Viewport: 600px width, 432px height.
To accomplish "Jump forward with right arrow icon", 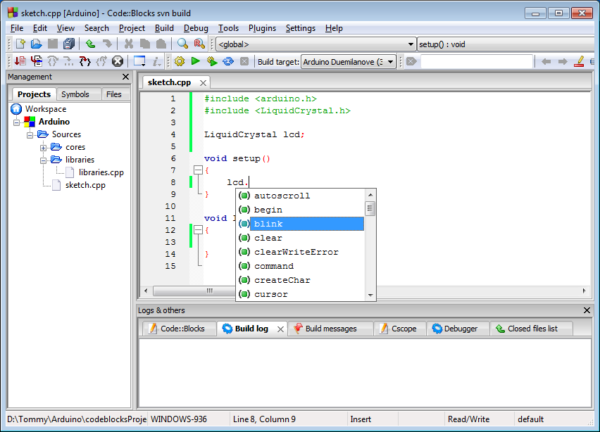I will click(x=562, y=62).
